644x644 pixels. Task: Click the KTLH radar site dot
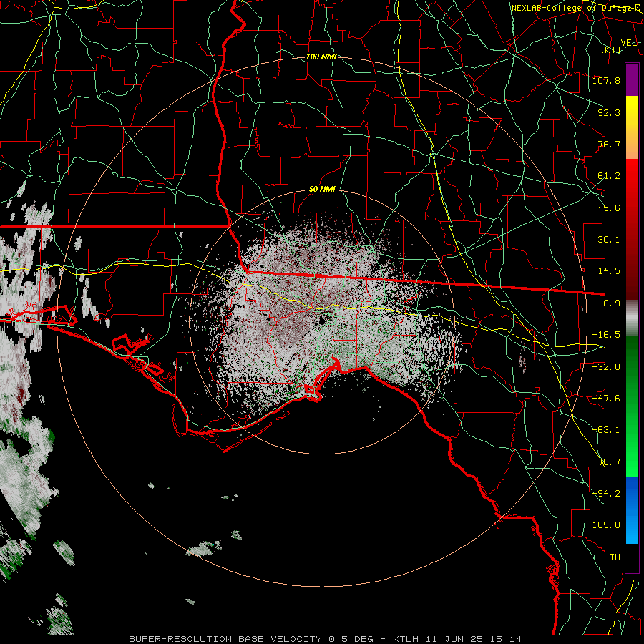pyautogui.click(x=321, y=321)
